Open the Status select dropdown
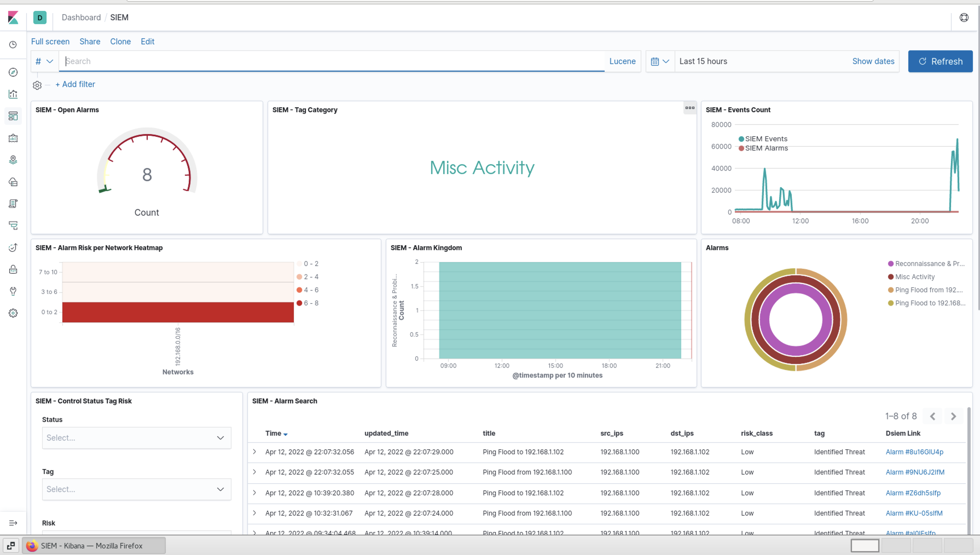The image size is (980, 555). (x=137, y=438)
